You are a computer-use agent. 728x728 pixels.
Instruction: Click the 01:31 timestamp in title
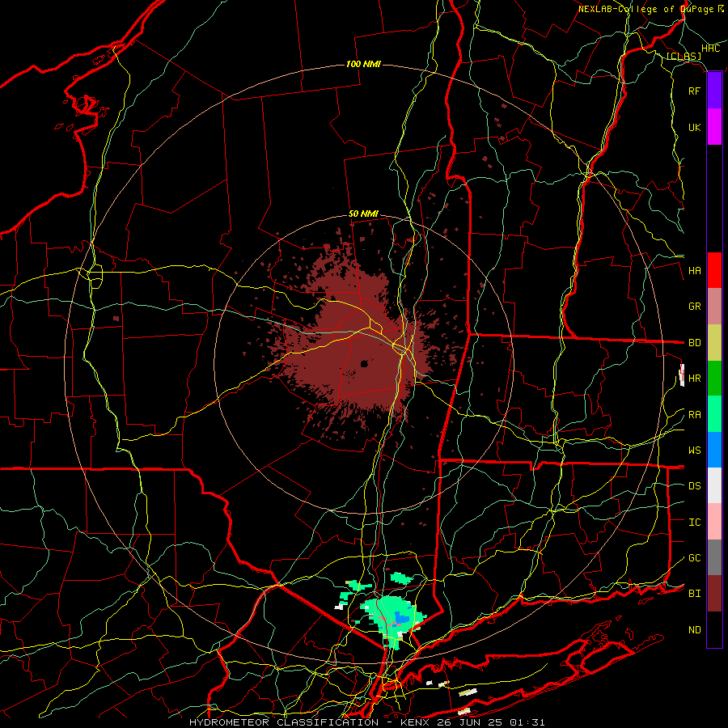[527, 722]
